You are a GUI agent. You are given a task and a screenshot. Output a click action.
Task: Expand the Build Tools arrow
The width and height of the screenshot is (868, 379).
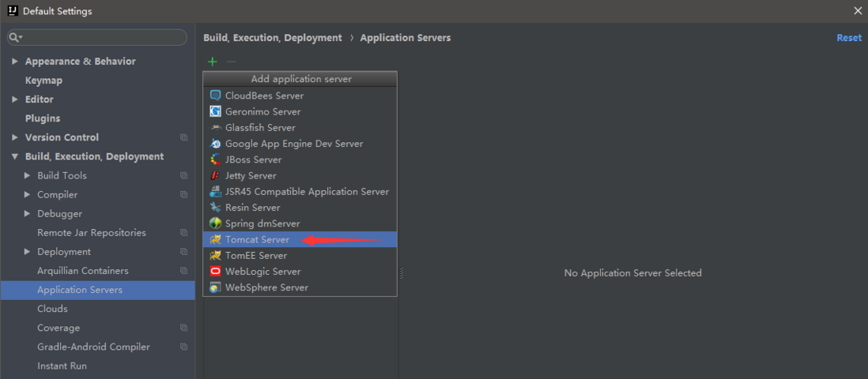(27, 176)
